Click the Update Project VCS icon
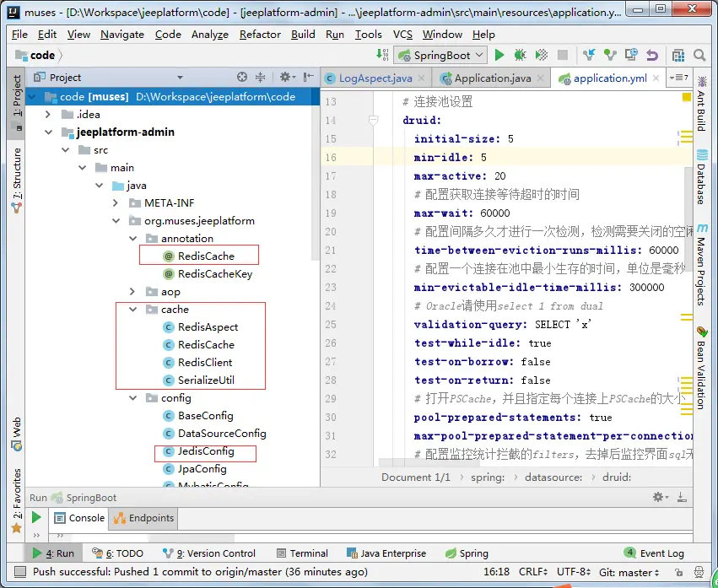This screenshot has height=588, width=718. [x=589, y=55]
